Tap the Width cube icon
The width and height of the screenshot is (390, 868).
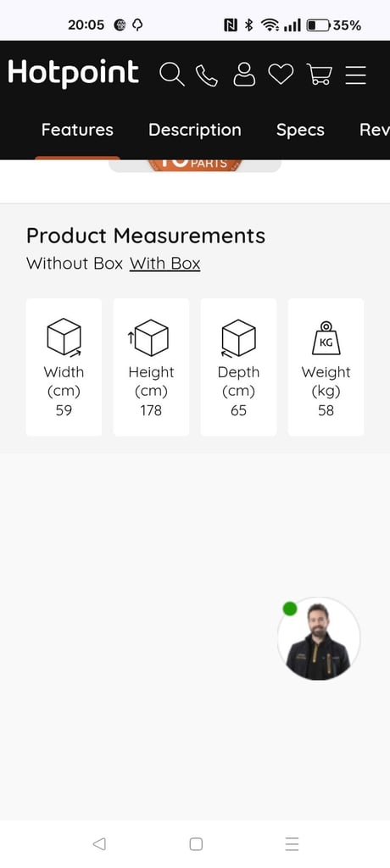point(64,337)
